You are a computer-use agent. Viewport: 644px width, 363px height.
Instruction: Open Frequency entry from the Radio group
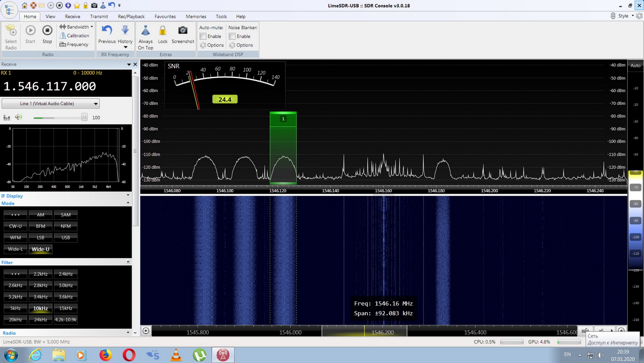point(74,44)
